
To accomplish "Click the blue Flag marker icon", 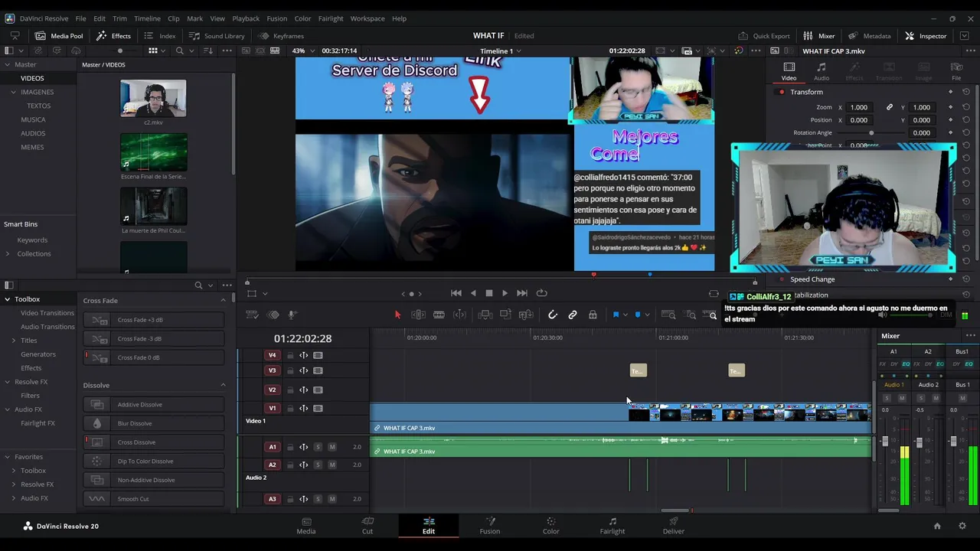I will [616, 315].
